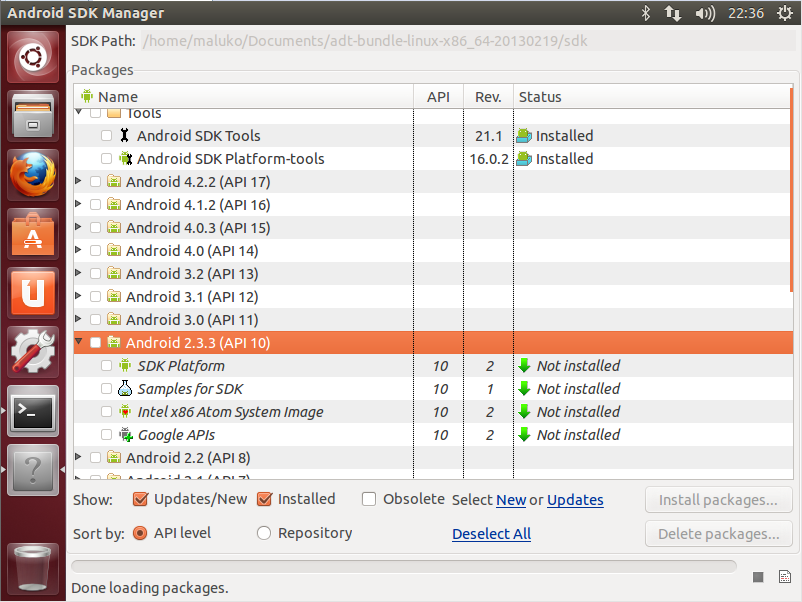Viewport: 802px width, 602px height.
Task: Click the Android SDK Tools wrench icon
Action: (x=124, y=136)
